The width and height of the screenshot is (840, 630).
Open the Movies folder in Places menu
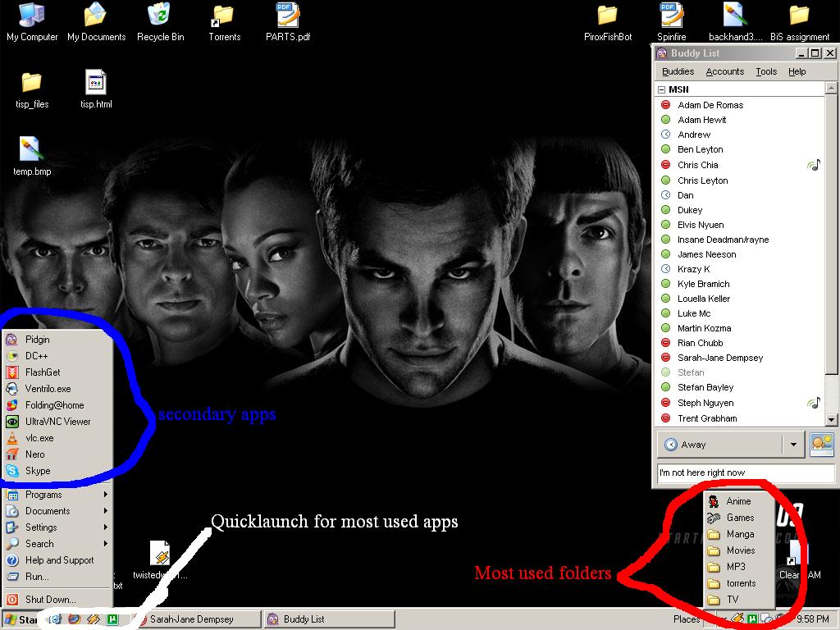point(738,550)
